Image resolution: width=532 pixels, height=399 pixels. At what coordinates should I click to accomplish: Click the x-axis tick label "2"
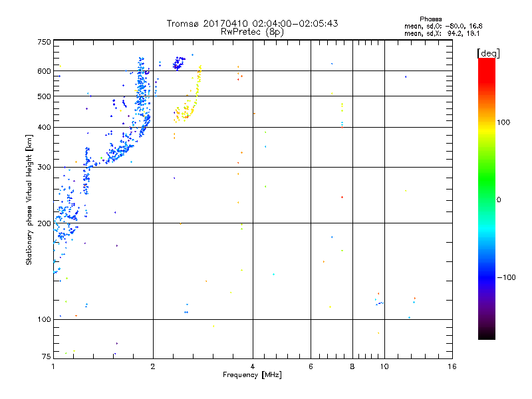point(153,366)
